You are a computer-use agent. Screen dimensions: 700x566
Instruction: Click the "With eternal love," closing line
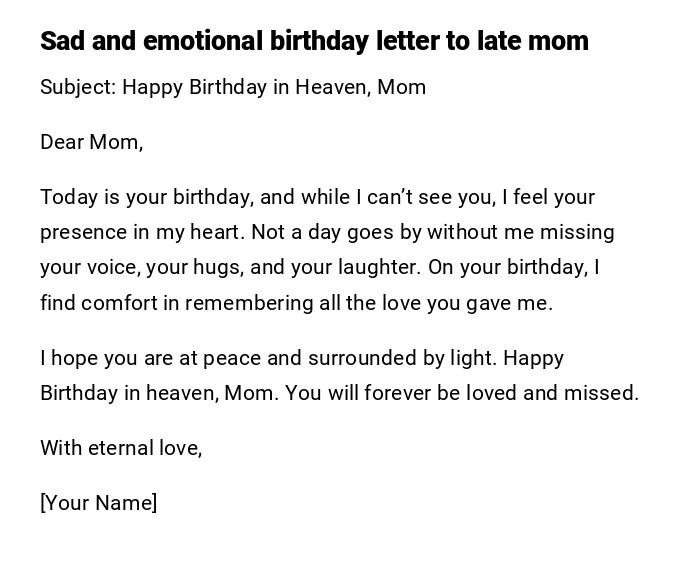121,448
